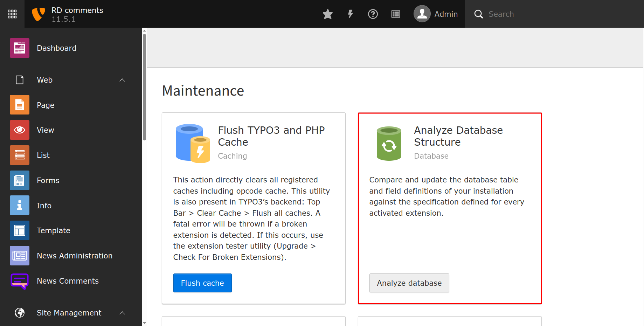Run Analyze database
Viewport: 644px width, 326px height.
click(409, 283)
